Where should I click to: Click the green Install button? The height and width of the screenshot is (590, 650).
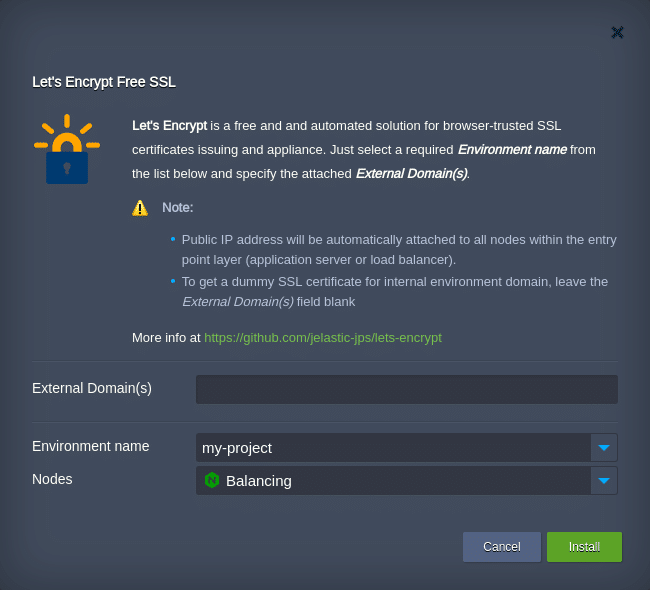coord(584,547)
